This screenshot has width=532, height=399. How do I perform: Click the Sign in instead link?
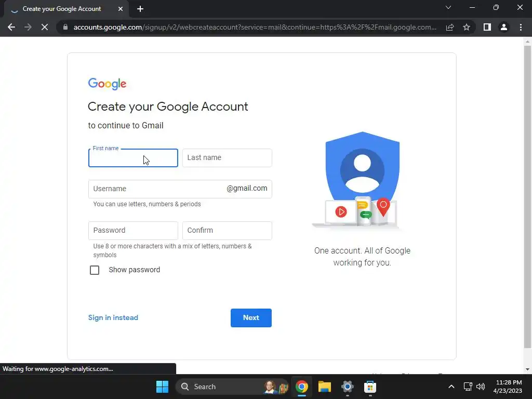tap(113, 317)
